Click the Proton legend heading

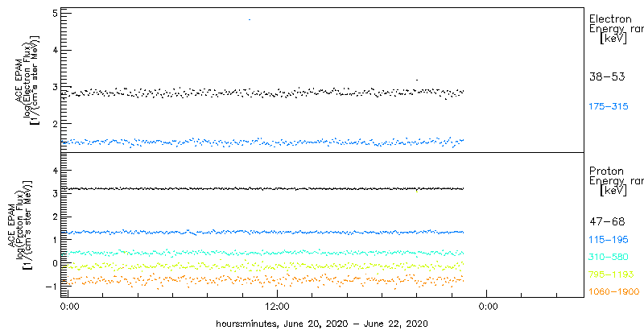(x=606, y=171)
